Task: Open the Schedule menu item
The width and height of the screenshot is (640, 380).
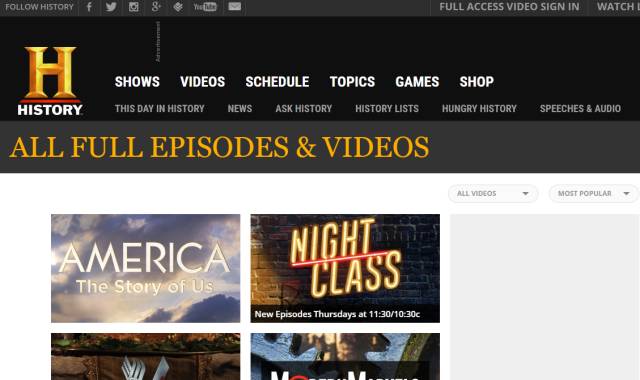Action: (x=277, y=82)
